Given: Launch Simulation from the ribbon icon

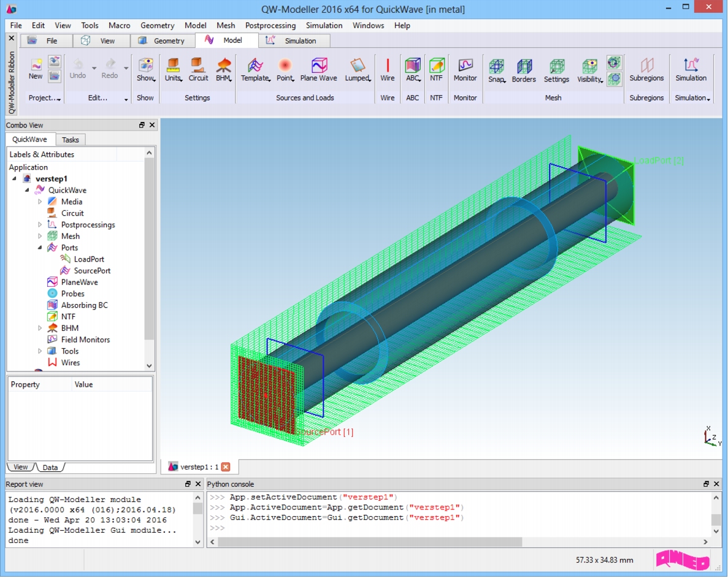Looking at the screenshot, I should click(x=691, y=70).
